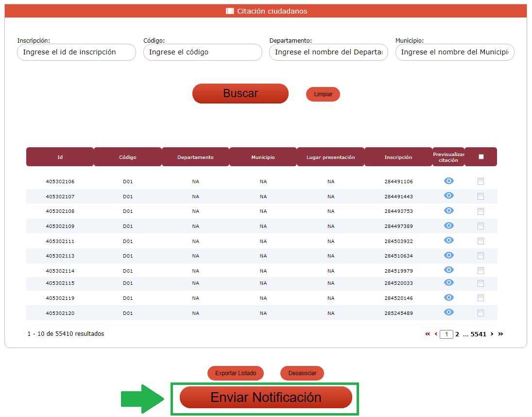532x417 pixels.
Task: Toggle select-all checkbox in table header
Action: point(481,157)
